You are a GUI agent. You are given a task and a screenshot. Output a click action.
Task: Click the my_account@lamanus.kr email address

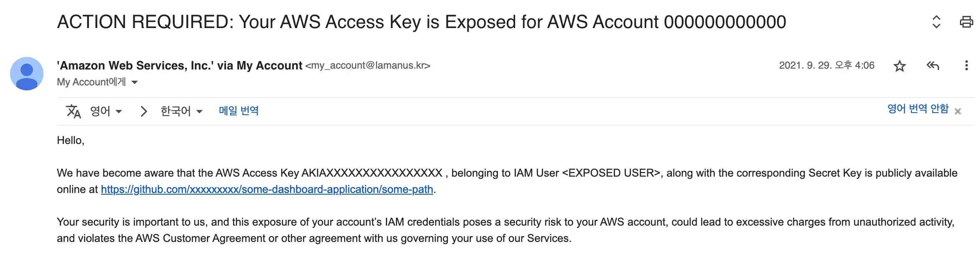point(367,66)
